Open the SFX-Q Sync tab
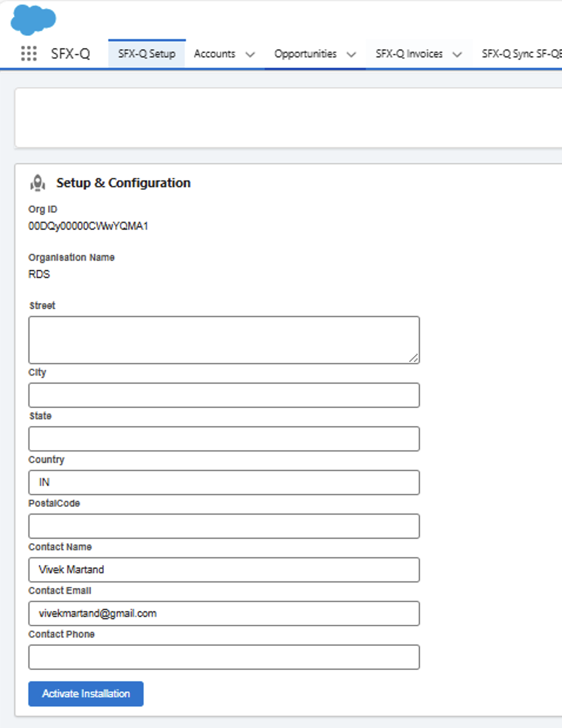 tap(521, 54)
